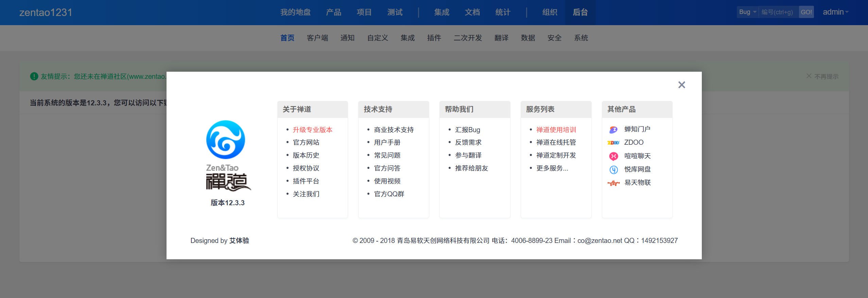Open the 禅道定制开发 link

(556, 155)
